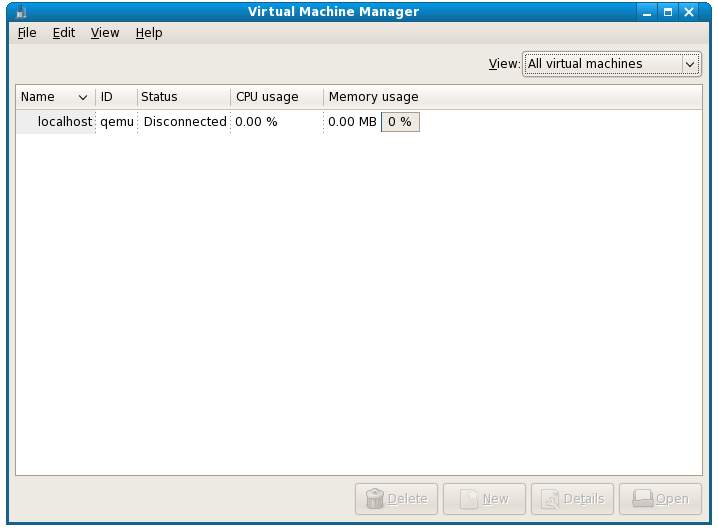Screen dimensions: 718x530
Task: Open the File menu
Action: tap(27, 33)
